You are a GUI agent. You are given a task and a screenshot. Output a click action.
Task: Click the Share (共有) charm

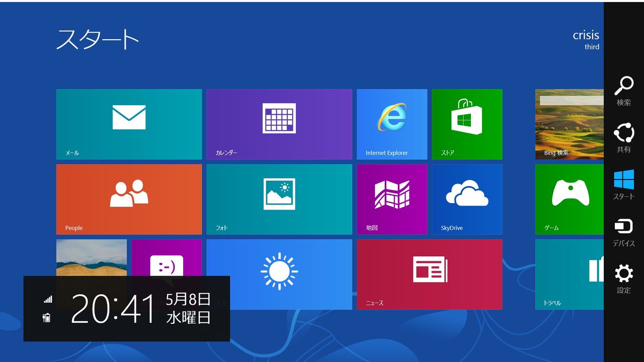(x=624, y=138)
